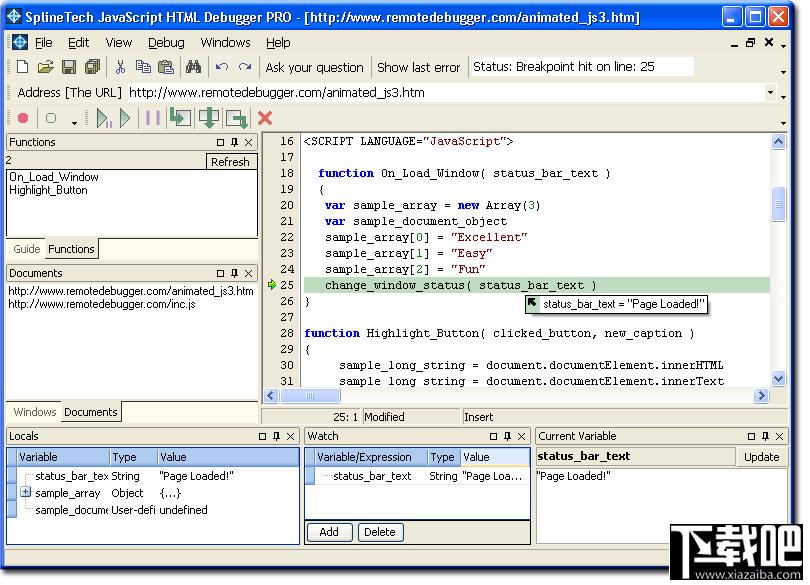Pin the Functions panel
Screen dimensions: 810x585
tap(235, 142)
